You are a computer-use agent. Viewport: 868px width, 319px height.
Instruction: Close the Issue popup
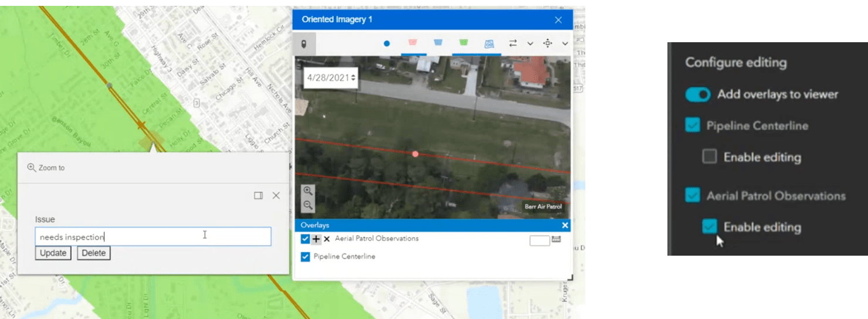coord(276,195)
